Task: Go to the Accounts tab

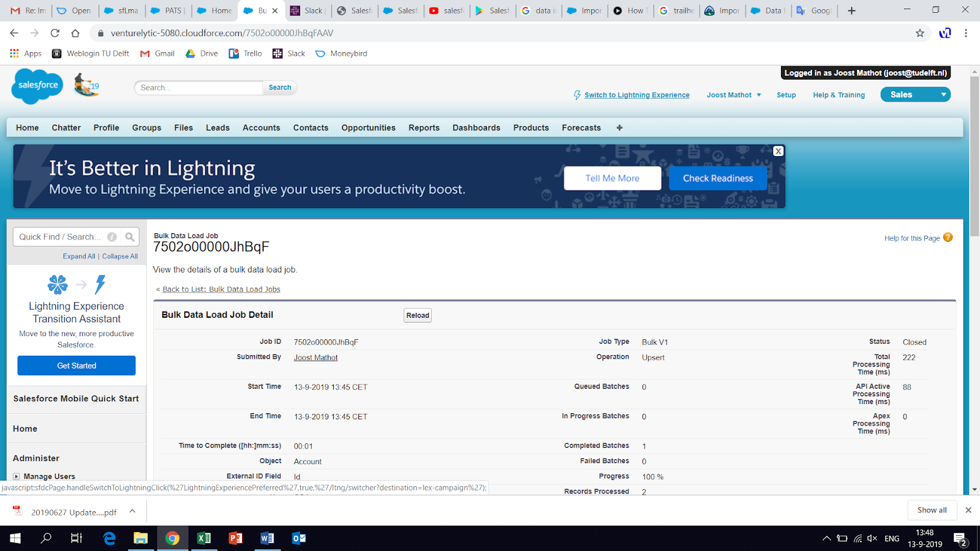Action: (262, 128)
